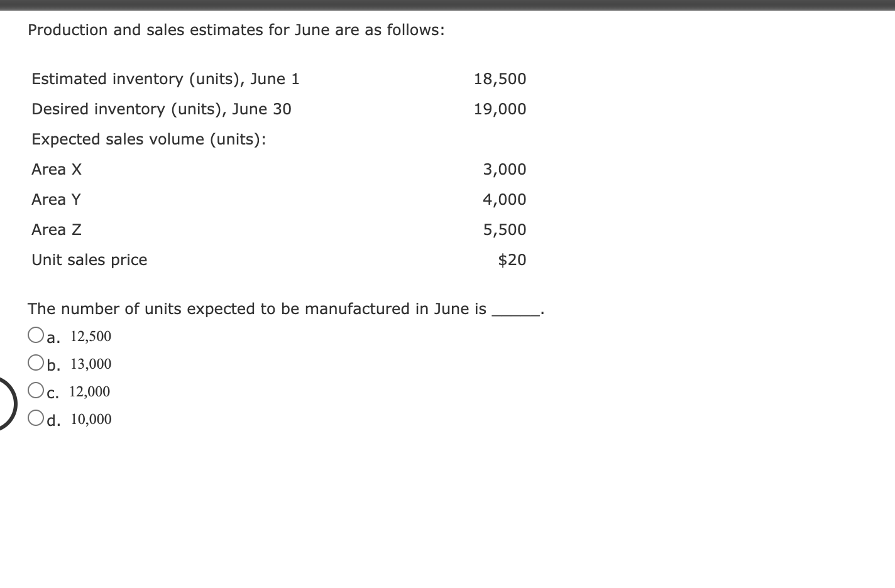Click the value 18,500

pyautogui.click(x=500, y=79)
